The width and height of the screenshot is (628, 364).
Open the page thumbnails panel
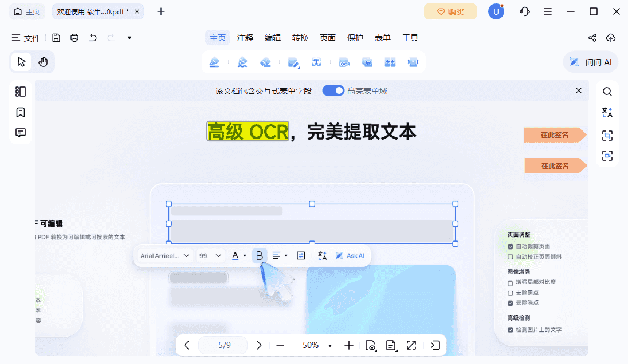pos(21,92)
